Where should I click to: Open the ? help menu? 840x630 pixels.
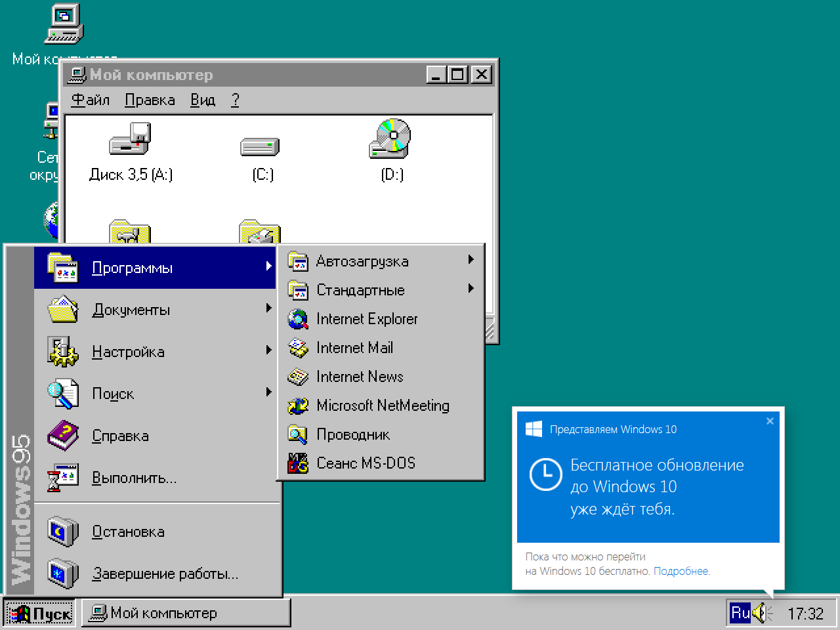[x=235, y=100]
